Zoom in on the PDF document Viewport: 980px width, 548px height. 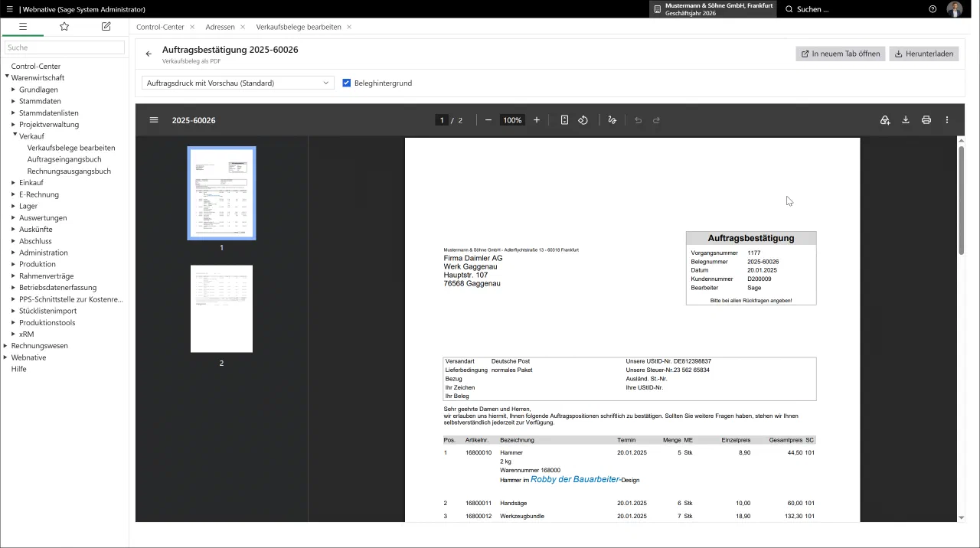click(x=537, y=120)
